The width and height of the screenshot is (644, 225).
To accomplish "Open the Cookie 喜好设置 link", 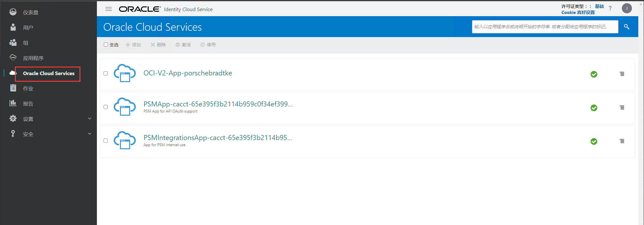I will point(578,12).
